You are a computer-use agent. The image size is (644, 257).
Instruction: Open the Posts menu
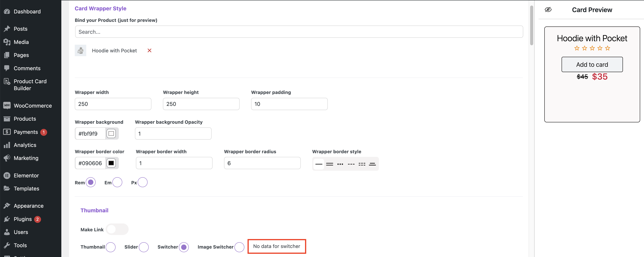point(21,29)
